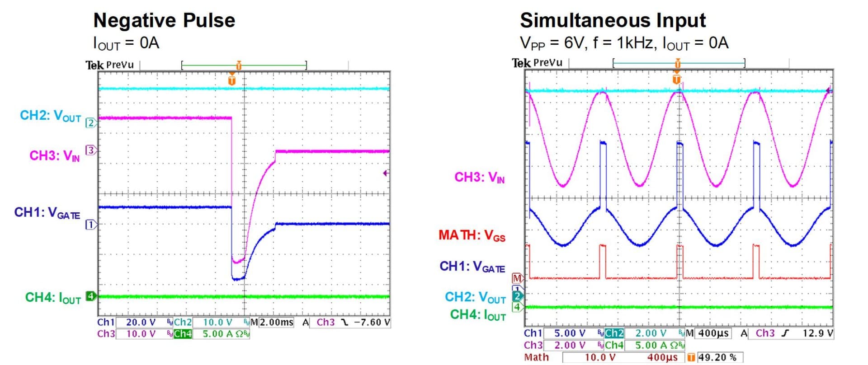Click the green Ch4 marker on left scope

pos(91,296)
